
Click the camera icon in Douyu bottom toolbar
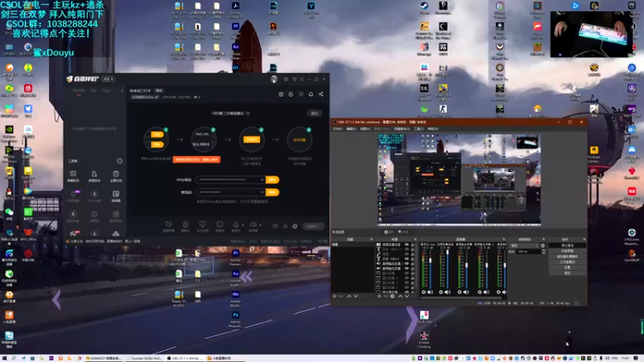tap(186, 224)
